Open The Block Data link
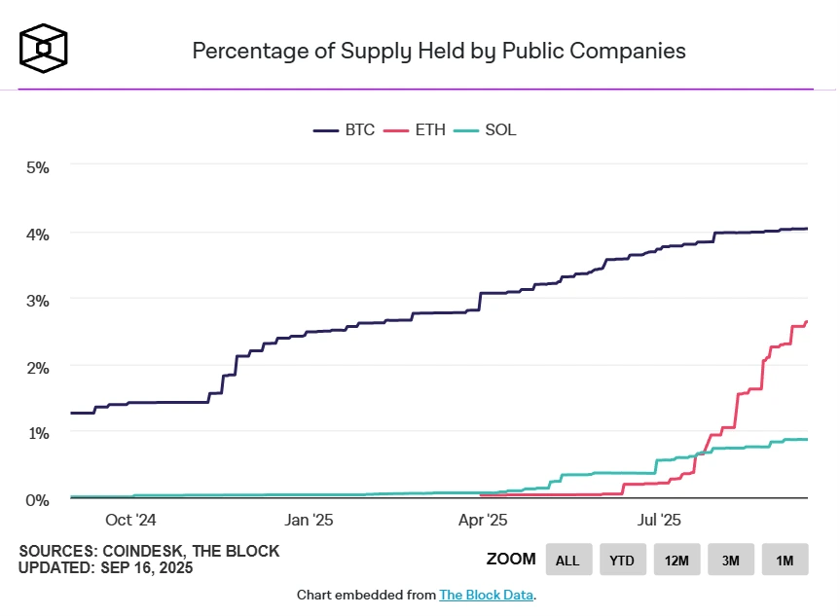The width and height of the screenshot is (840, 616). 486,596
